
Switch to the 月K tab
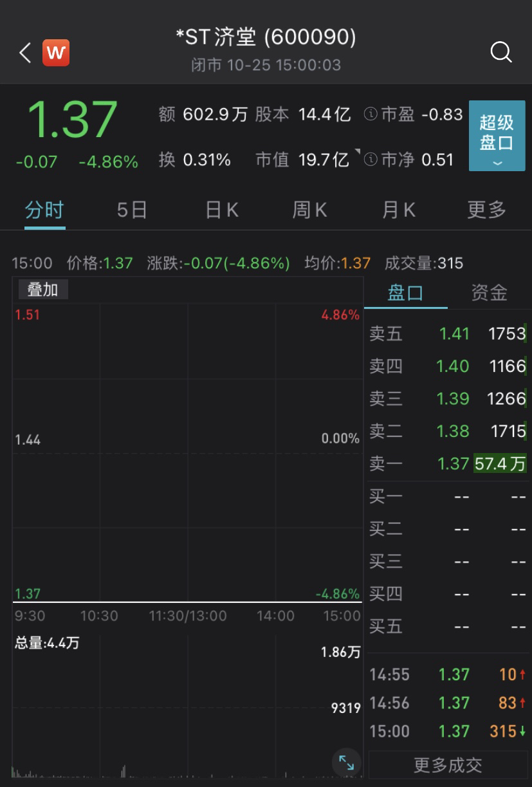click(398, 210)
